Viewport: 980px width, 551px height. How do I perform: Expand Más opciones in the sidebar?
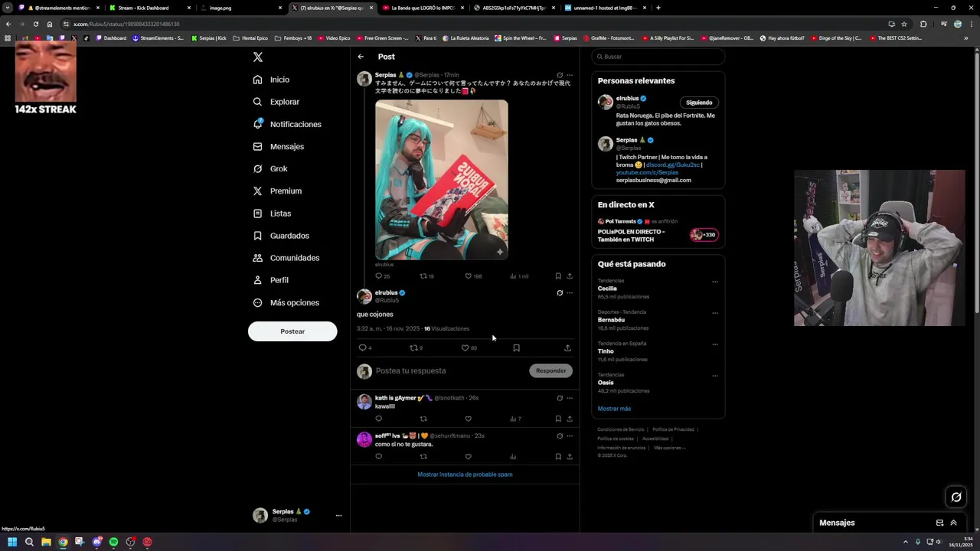pyautogui.click(x=286, y=302)
